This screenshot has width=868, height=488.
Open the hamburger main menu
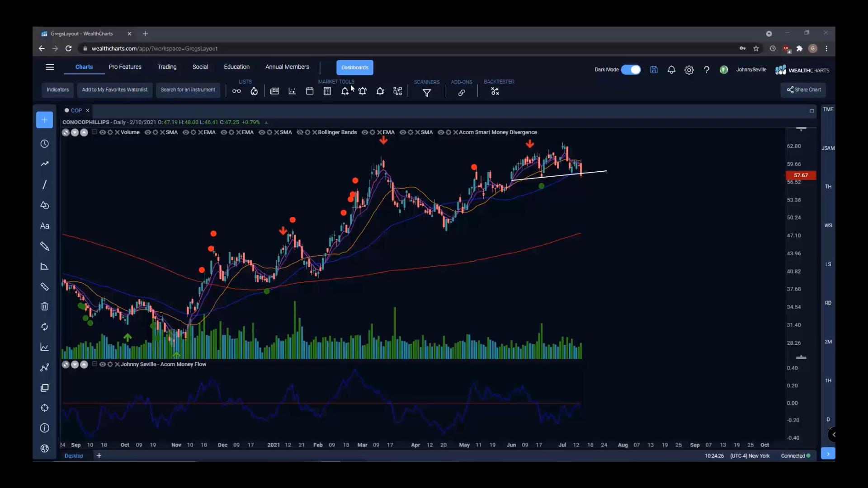(x=50, y=67)
